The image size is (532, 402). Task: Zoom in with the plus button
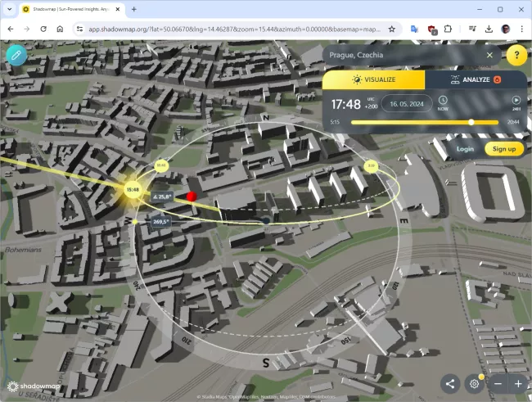pyautogui.click(x=518, y=383)
